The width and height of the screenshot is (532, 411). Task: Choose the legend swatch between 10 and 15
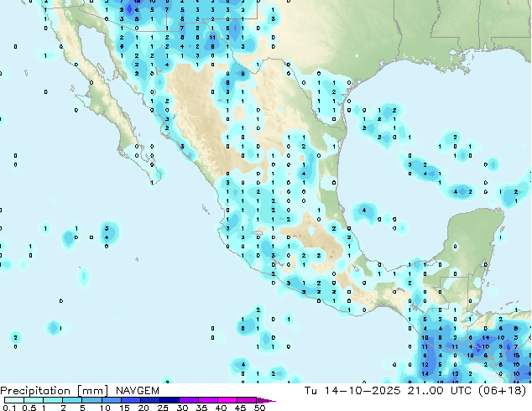tap(111, 400)
